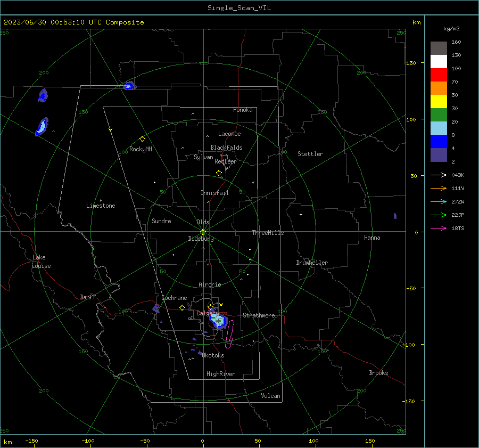Image resolution: width=479 pixels, height=448 pixels.
Task: Click the yellow diamond marker near RockyMH
Action: point(142,139)
